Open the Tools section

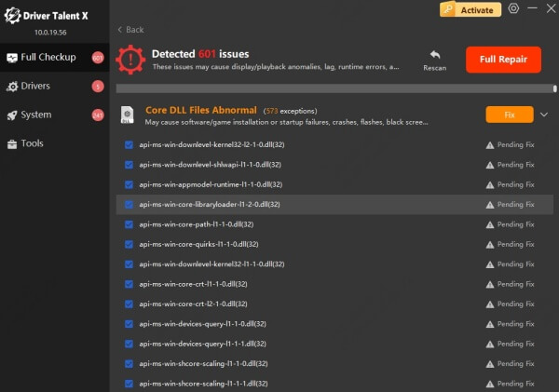(x=54, y=143)
